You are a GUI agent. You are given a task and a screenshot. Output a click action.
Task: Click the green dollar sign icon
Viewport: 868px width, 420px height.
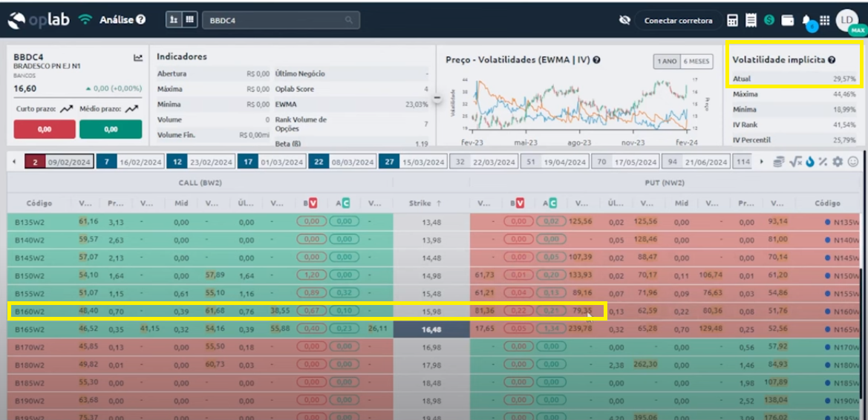[x=769, y=20]
